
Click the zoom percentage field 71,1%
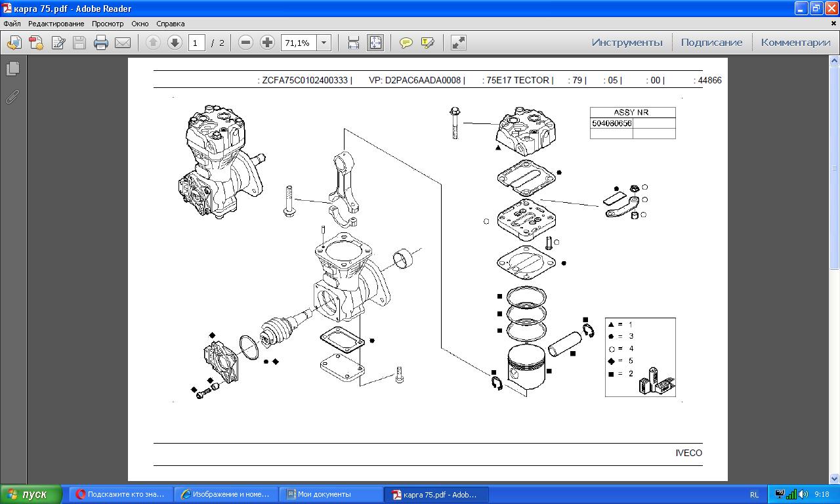(299, 43)
